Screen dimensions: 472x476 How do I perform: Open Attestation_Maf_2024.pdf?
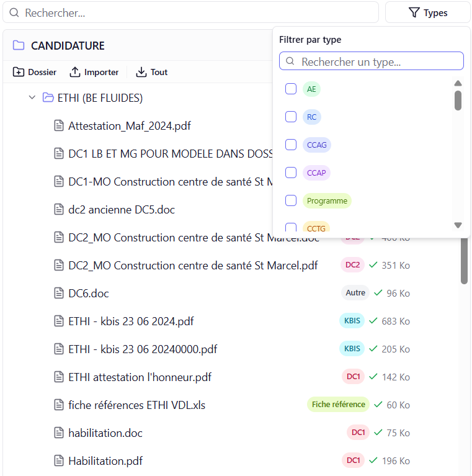(130, 126)
